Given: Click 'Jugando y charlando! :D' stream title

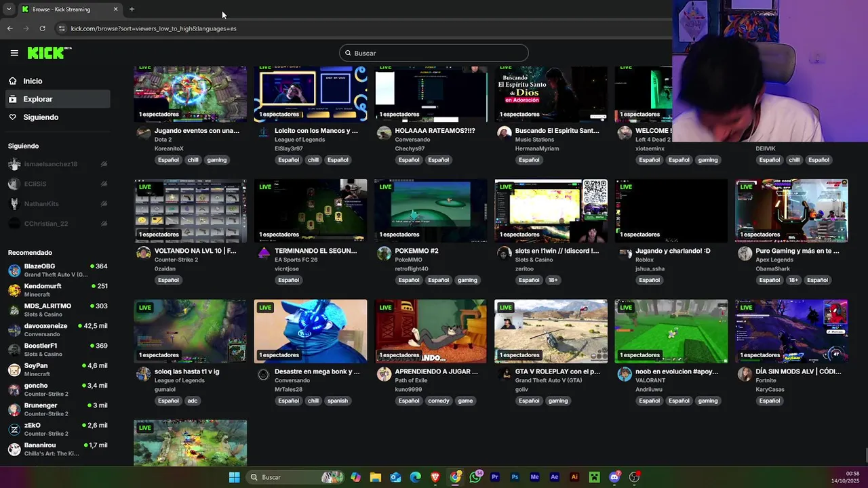Looking at the screenshot, I should click(673, 251).
